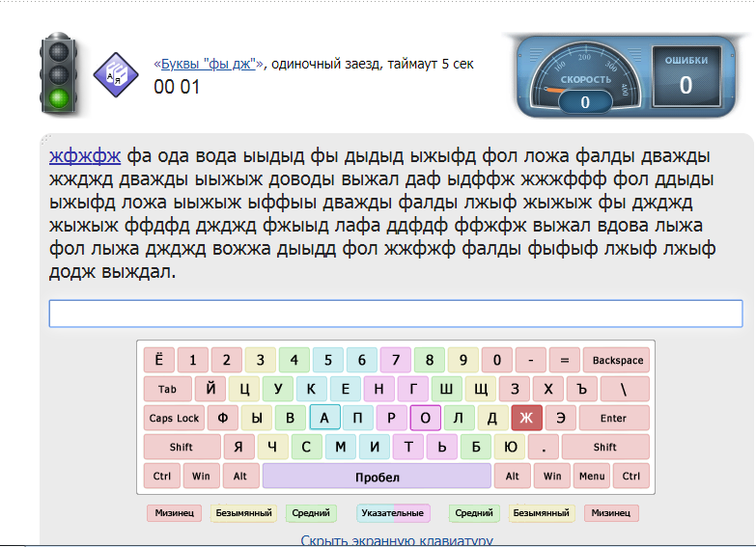Image resolution: width=756 pixels, height=547 pixels.
Task: Click the outlined А key
Action: pos(324,418)
